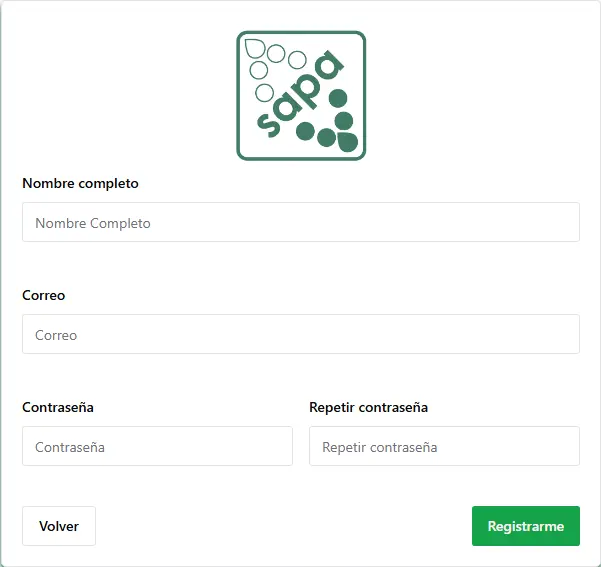The image size is (601, 567).
Task: Click the empty space between Volver and Registrarme
Action: pyautogui.click(x=283, y=526)
